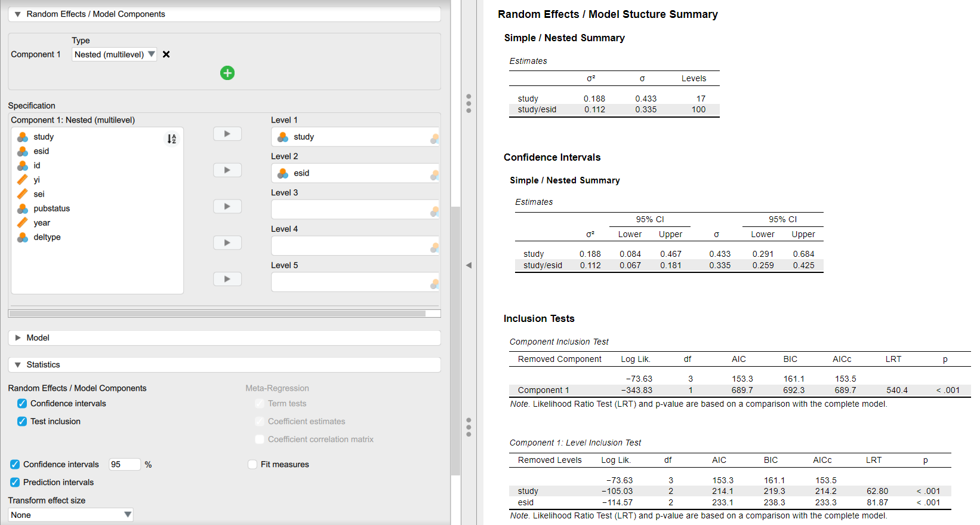Remove Component 1 with the X icon
The width and height of the screenshot is (980, 525).
167,54
